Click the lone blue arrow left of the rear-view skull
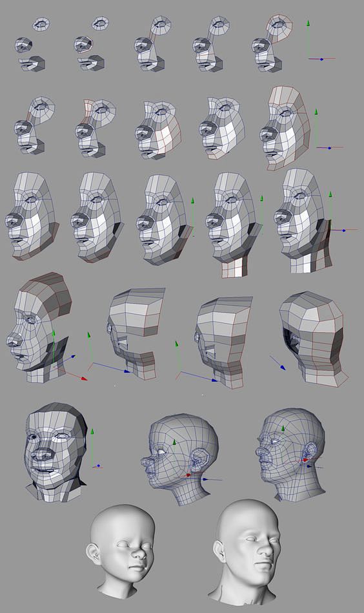Screen dimensions: 364x613 (278, 363)
